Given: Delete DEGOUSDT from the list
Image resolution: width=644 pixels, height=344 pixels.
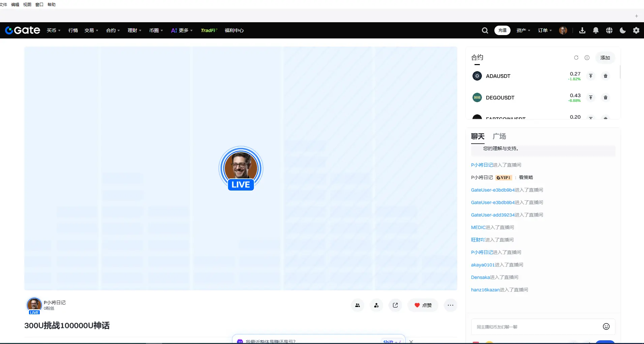Looking at the screenshot, I should pyautogui.click(x=606, y=97).
